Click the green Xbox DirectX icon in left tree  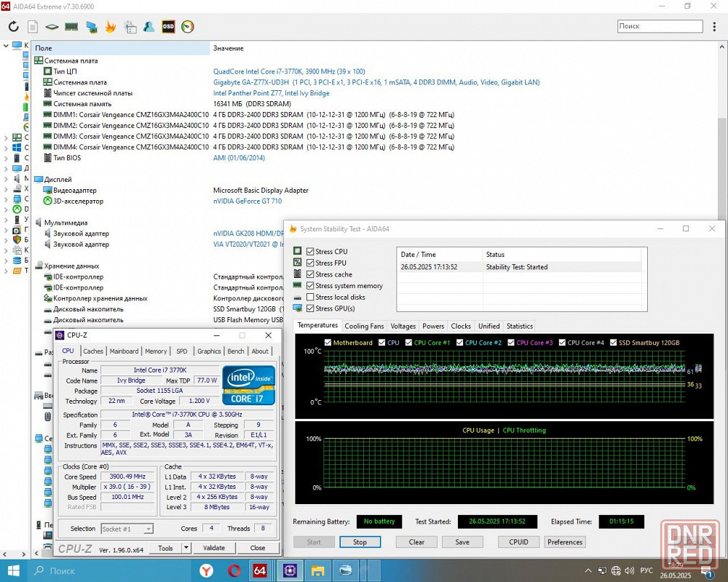tap(17, 210)
